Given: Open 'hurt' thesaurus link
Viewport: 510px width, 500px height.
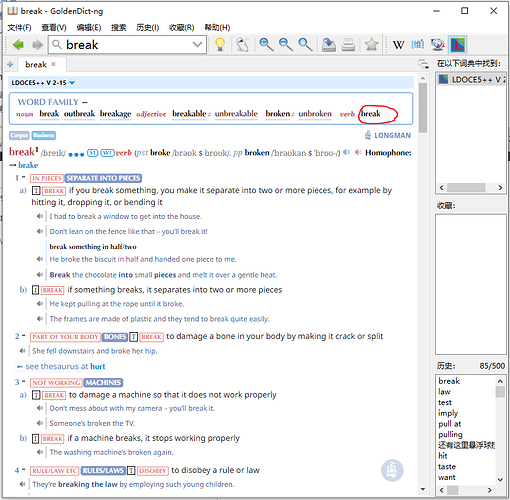Looking at the screenshot, I should click(x=98, y=366).
